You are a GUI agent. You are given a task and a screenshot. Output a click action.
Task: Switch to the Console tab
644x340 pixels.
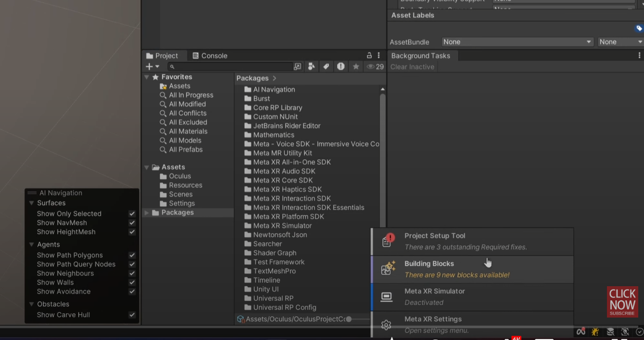coord(210,56)
